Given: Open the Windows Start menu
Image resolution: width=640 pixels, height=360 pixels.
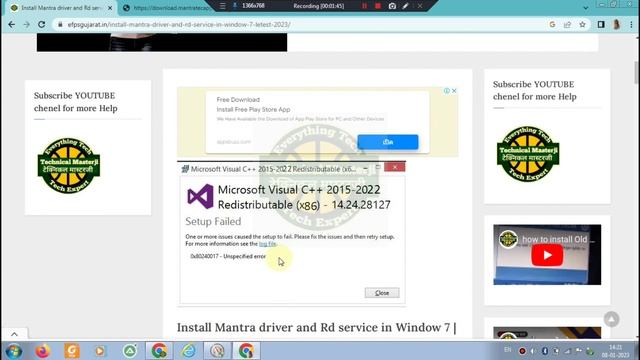Looking at the screenshot, I should 13,351.
